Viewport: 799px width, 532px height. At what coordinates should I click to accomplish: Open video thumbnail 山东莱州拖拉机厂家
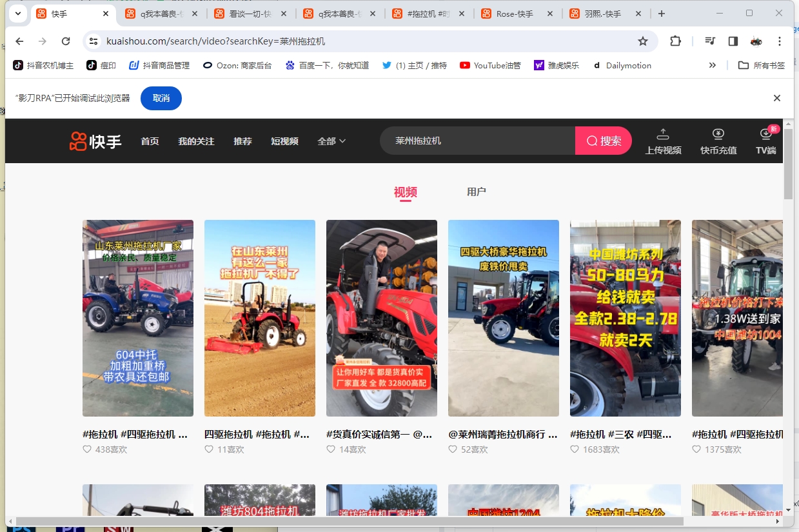click(138, 318)
